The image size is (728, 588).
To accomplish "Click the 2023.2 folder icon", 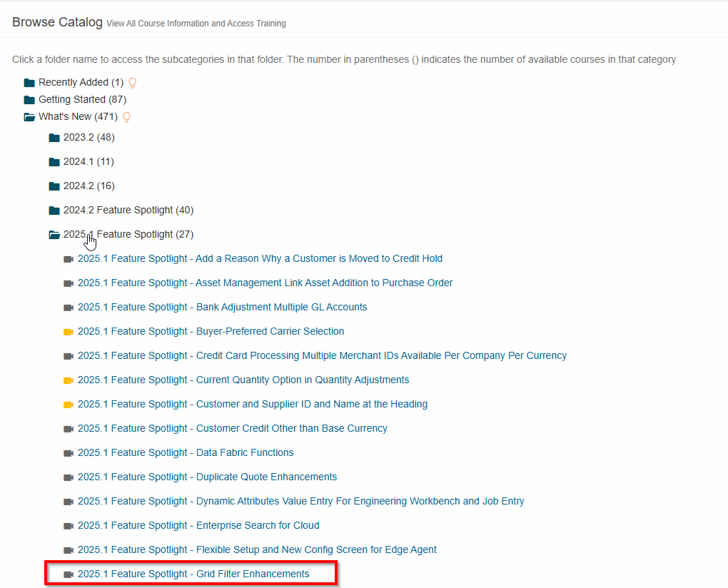I will click(x=54, y=138).
